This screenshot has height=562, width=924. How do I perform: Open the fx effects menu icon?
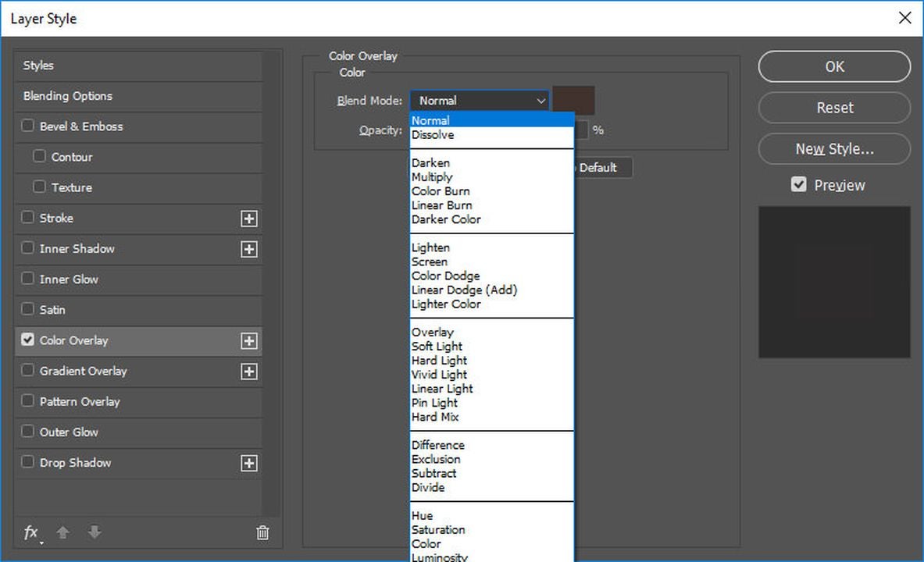tap(31, 532)
